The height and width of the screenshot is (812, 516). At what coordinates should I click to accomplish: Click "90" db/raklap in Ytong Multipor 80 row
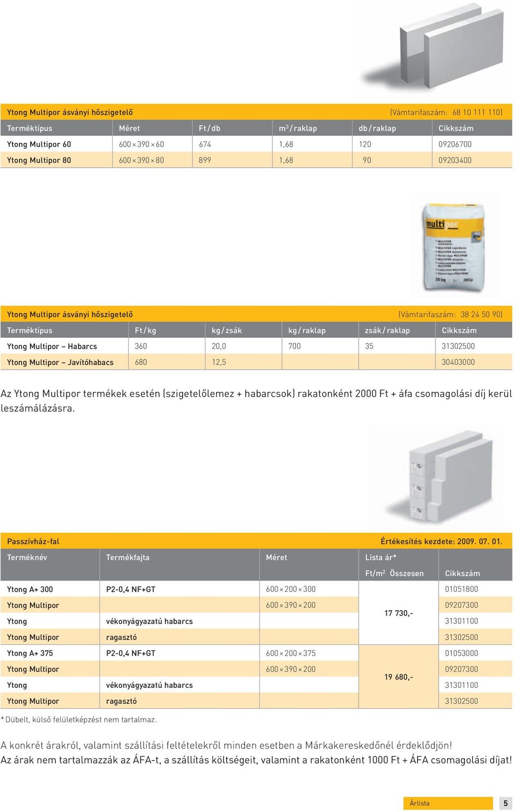pyautogui.click(x=367, y=160)
